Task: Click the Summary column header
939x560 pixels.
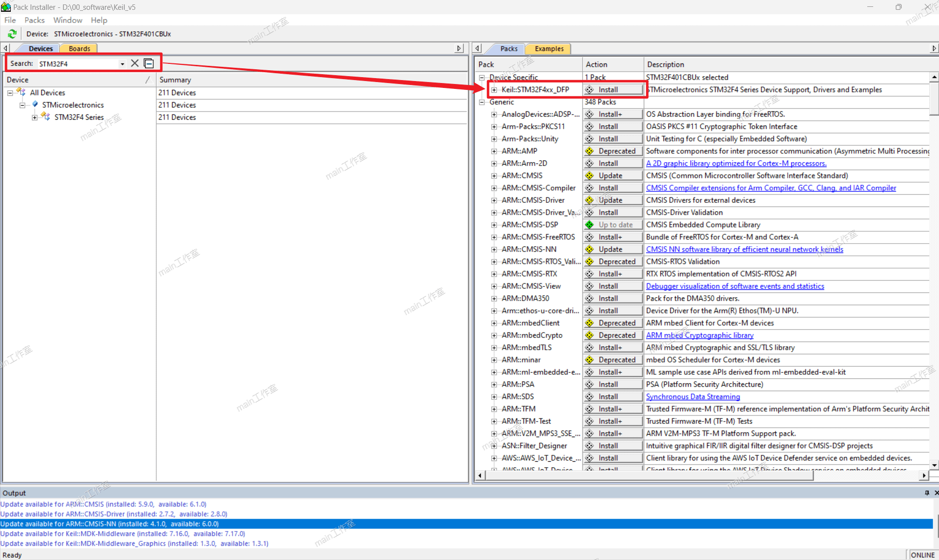Action: click(312, 80)
